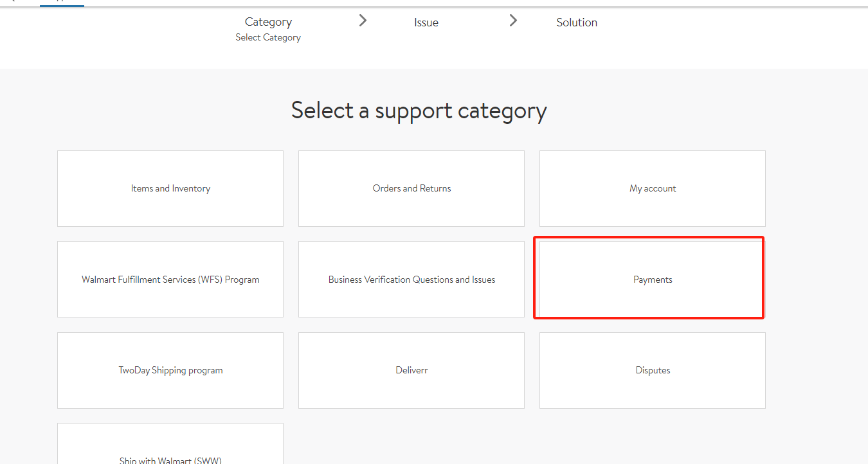This screenshot has width=868, height=464.
Task: Click the Select a support category heading
Action: [419, 111]
